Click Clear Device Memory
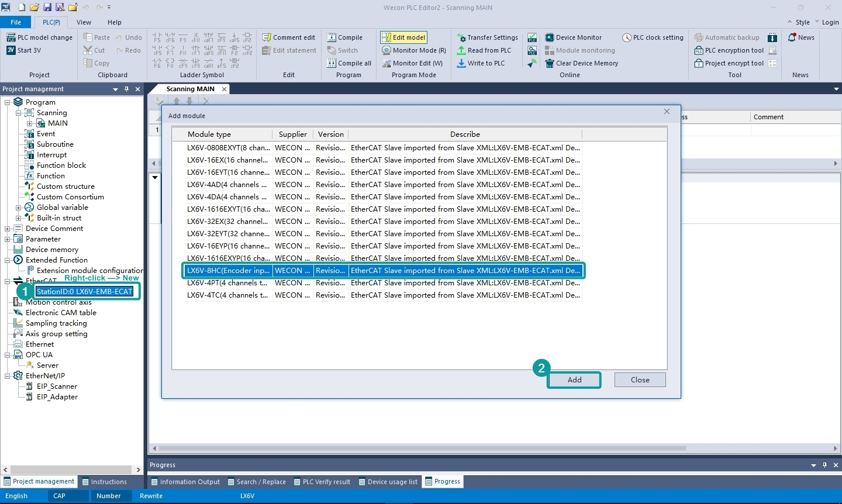 581,63
